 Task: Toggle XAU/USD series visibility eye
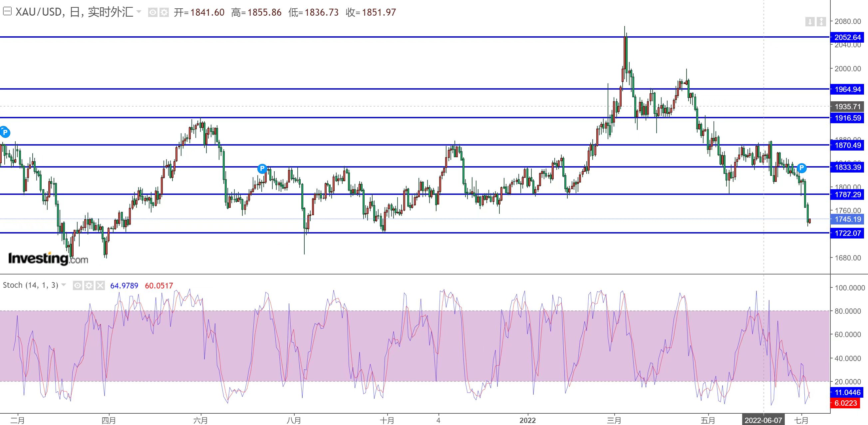coord(152,12)
